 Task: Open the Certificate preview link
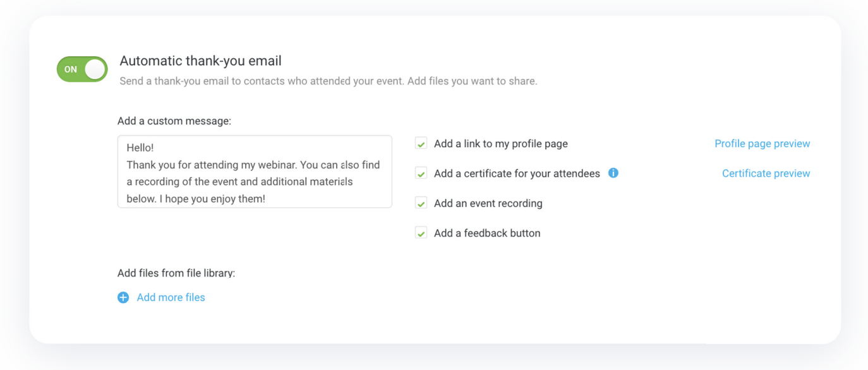pyautogui.click(x=766, y=173)
